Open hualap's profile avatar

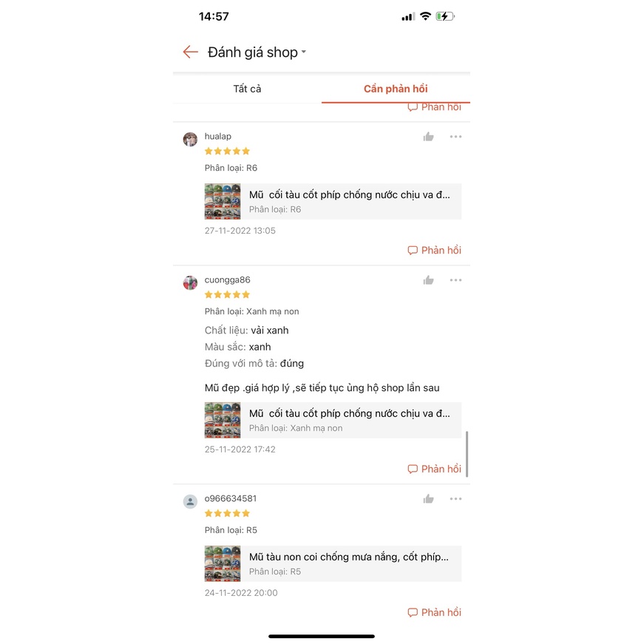pyautogui.click(x=190, y=139)
